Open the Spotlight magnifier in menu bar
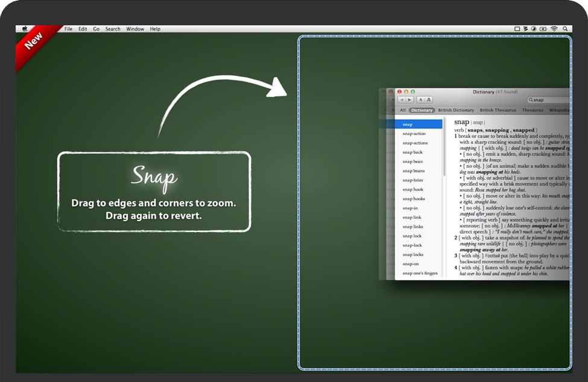This screenshot has width=588, height=382. [x=565, y=29]
